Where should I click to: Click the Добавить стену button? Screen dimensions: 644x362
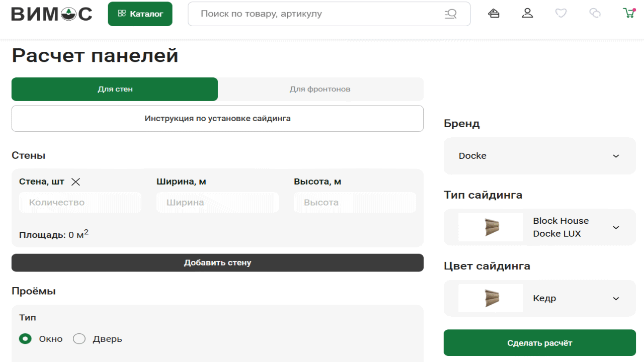tap(217, 262)
